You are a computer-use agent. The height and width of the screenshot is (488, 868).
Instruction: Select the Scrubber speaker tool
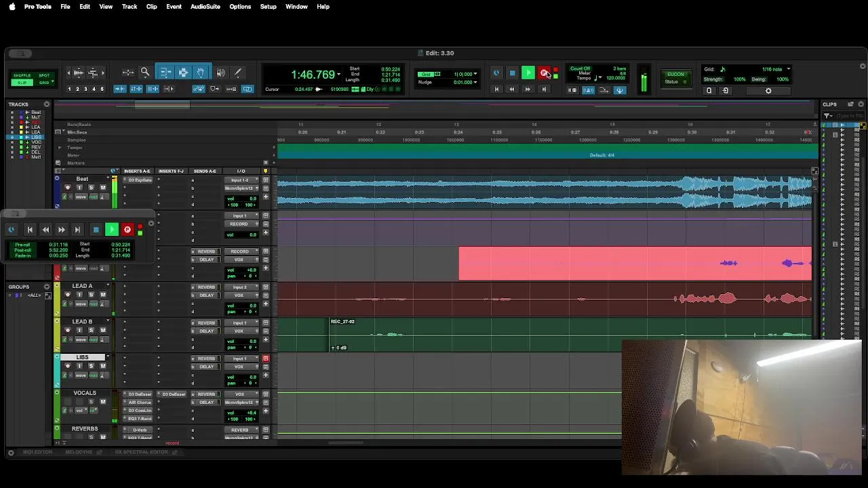(x=220, y=73)
